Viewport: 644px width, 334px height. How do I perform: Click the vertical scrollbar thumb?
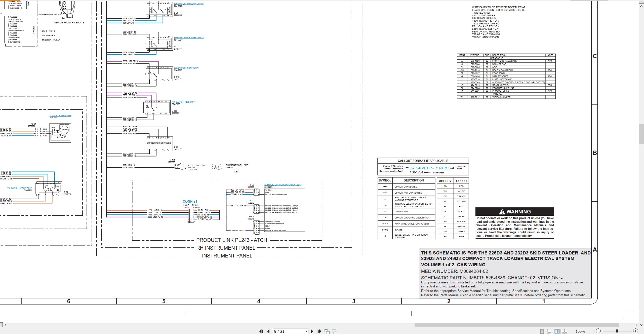tap(641, 134)
